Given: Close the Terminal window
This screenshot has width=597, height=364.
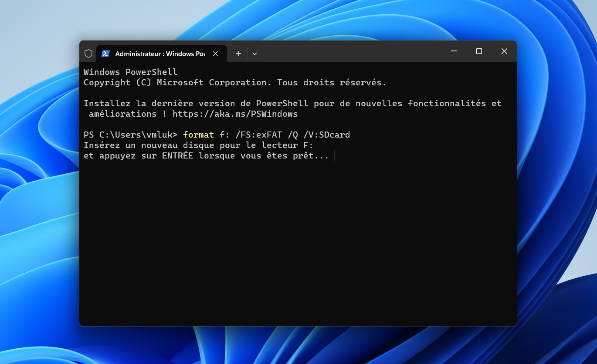Looking at the screenshot, I should [x=504, y=51].
